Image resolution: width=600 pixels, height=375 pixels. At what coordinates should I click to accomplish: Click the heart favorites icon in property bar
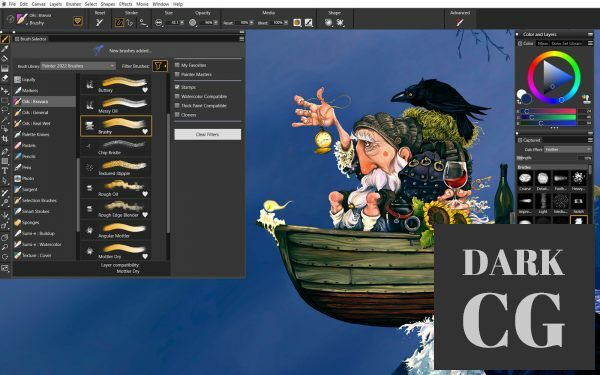78,20
